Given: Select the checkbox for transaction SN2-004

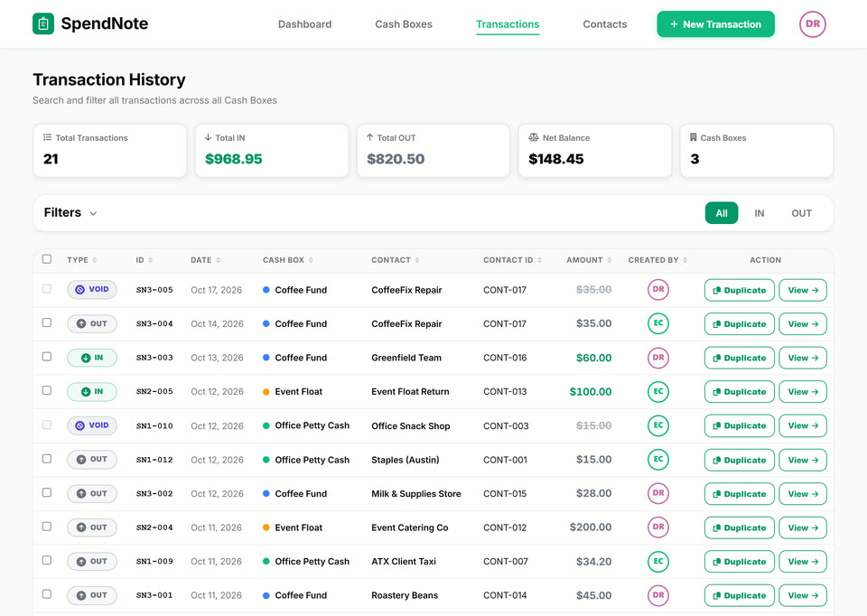Looking at the screenshot, I should click(47, 527).
